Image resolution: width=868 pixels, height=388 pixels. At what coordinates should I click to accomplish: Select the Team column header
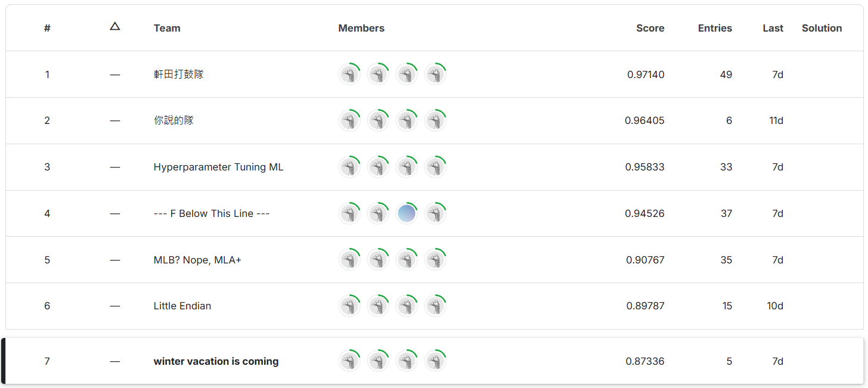coord(167,28)
